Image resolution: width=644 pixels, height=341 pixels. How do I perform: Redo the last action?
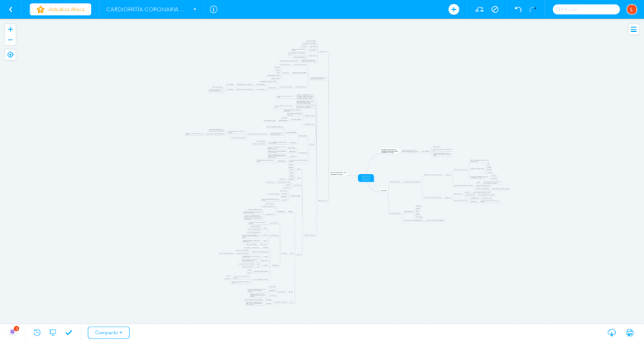[533, 9]
